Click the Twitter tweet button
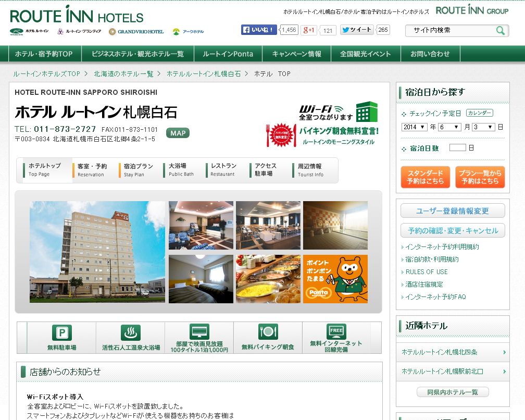 (357, 30)
